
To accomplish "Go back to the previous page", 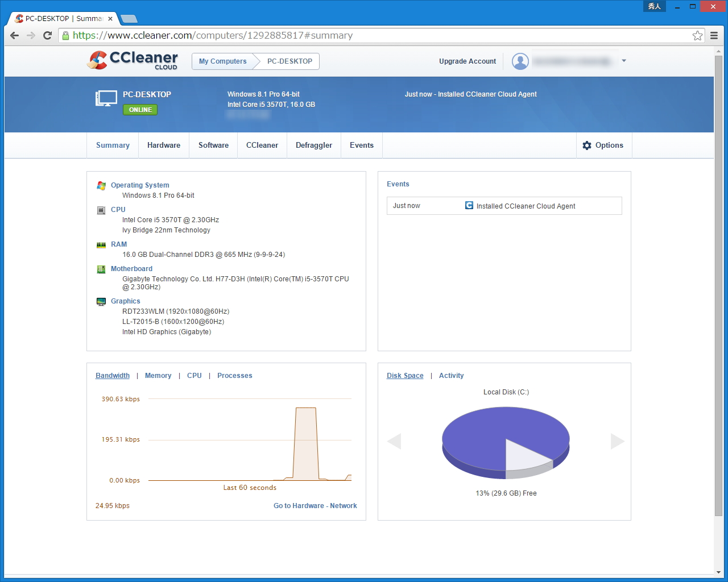I will 15,35.
